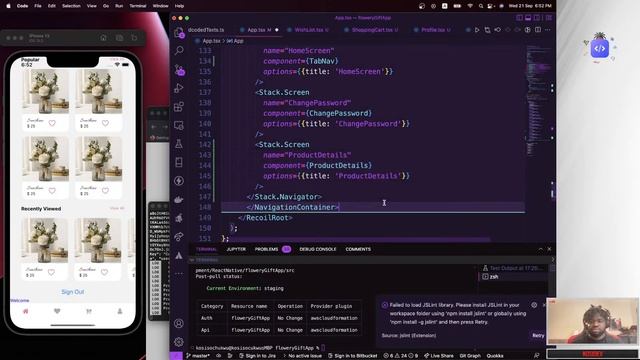Open the Thunder Client lightning icon
The height and width of the screenshot is (360, 640).
179,181
